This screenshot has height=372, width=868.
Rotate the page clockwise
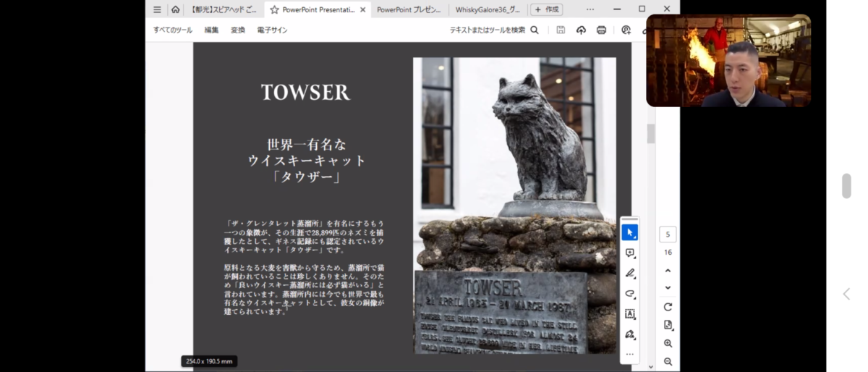(668, 307)
